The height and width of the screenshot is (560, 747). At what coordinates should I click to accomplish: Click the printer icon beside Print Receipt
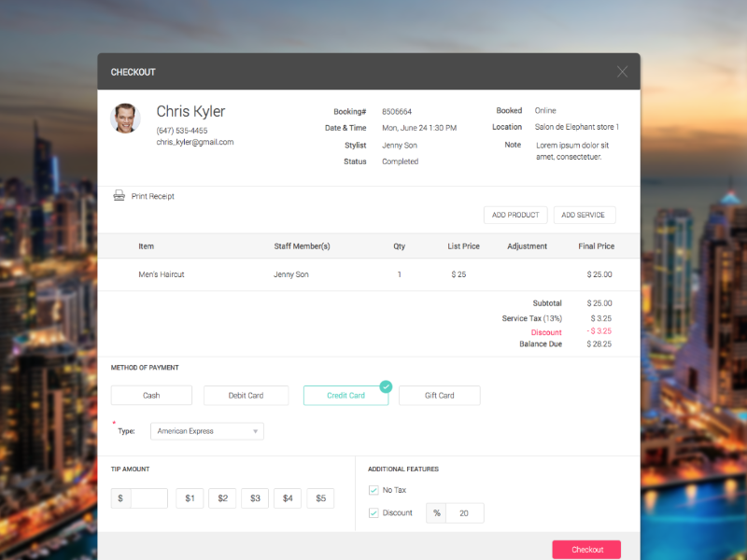(120, 195)
